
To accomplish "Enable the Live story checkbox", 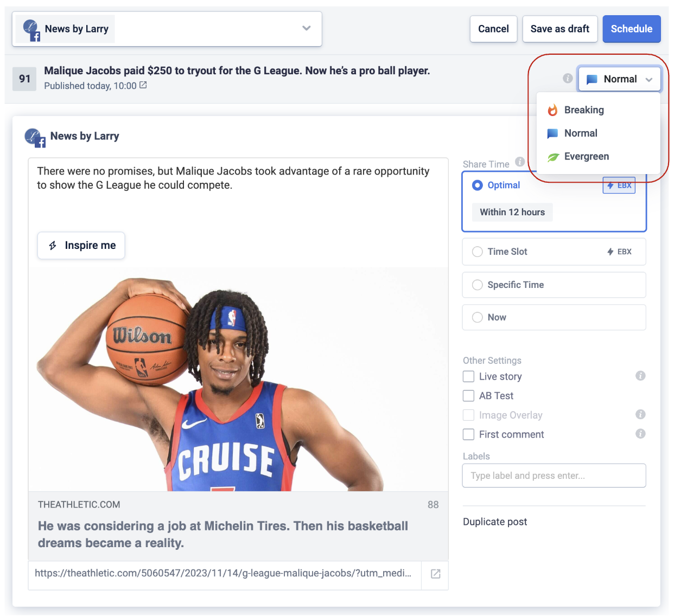I will click(469, 376).
